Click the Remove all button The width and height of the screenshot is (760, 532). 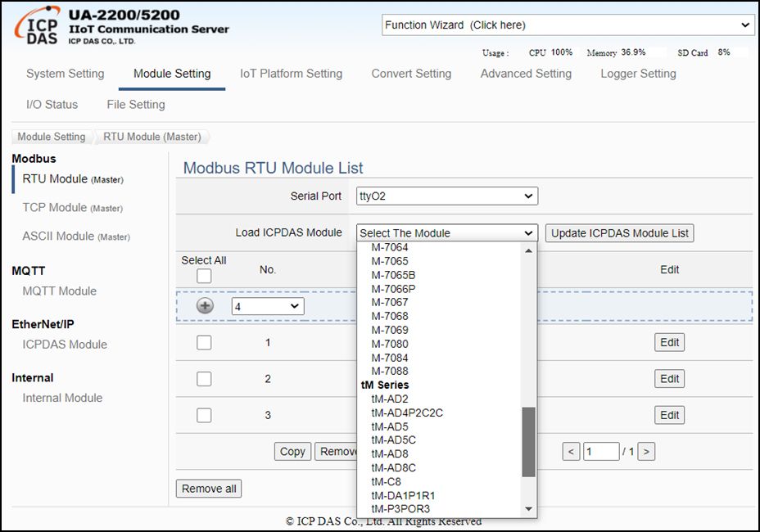point(209,489)
